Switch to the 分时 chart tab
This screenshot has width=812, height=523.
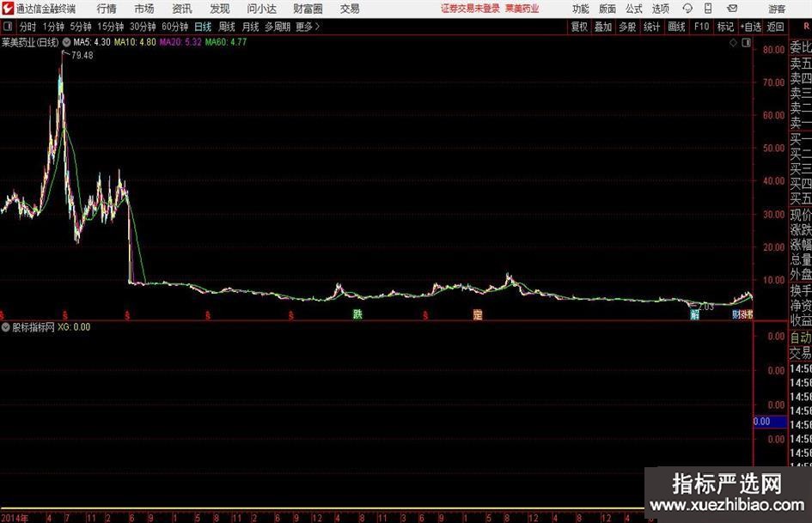pyautogui.click(x=28, y=27)
